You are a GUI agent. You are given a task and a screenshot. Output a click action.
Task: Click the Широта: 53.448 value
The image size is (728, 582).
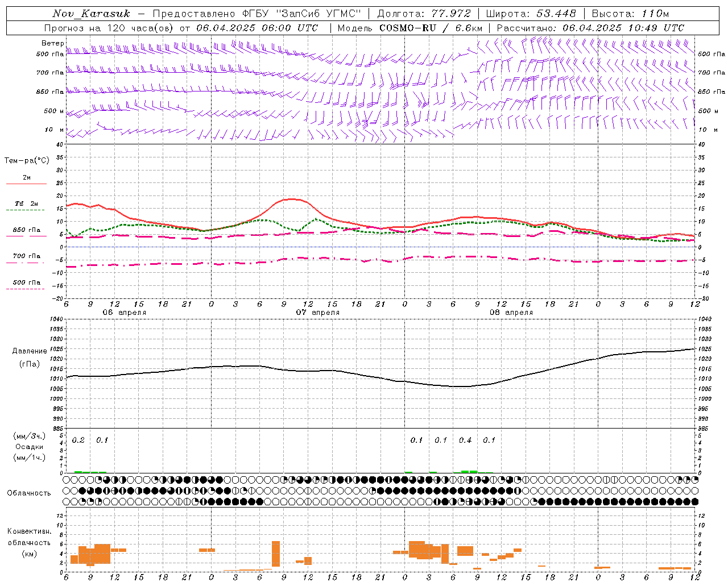(x=531, y=14)
